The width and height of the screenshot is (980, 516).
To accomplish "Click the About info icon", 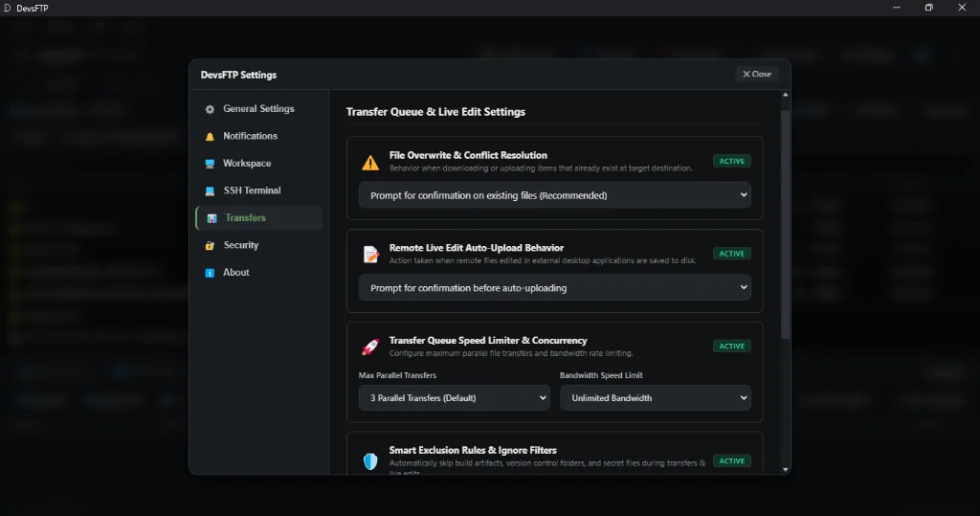I will 210,273.
